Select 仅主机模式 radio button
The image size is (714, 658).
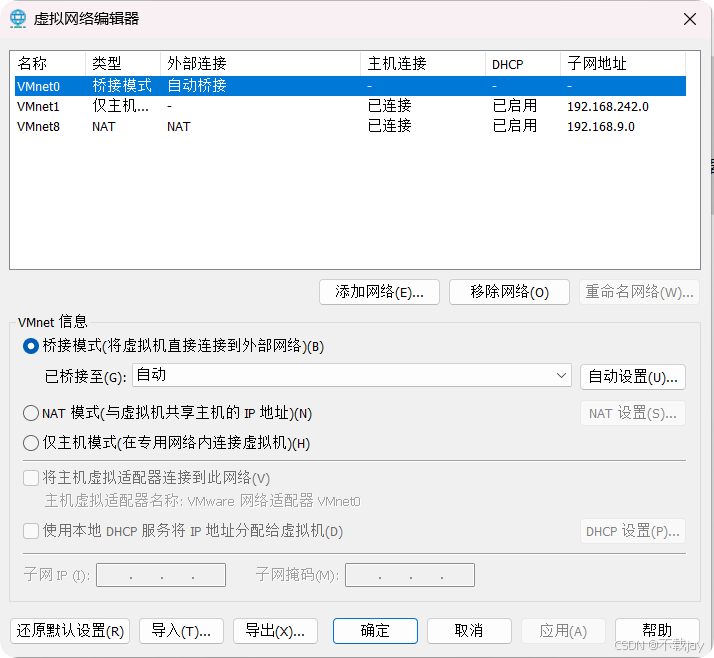pyautogui.click(x=31, y=443)
